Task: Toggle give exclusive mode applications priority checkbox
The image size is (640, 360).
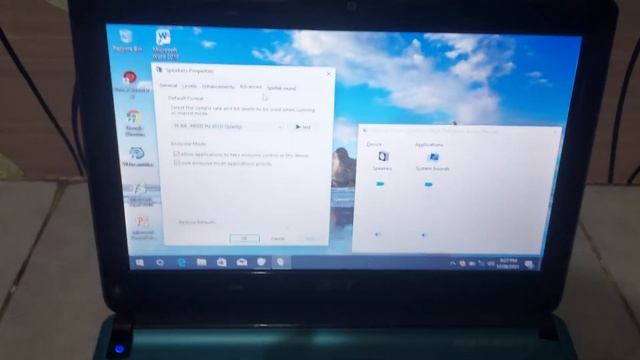Action: point(176,162)
